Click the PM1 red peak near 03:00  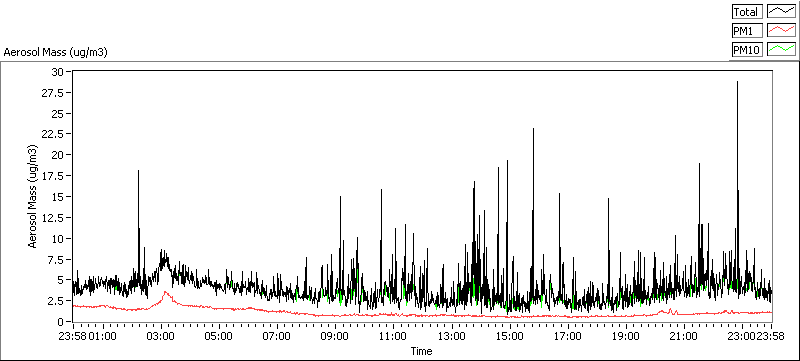(165, 293)
